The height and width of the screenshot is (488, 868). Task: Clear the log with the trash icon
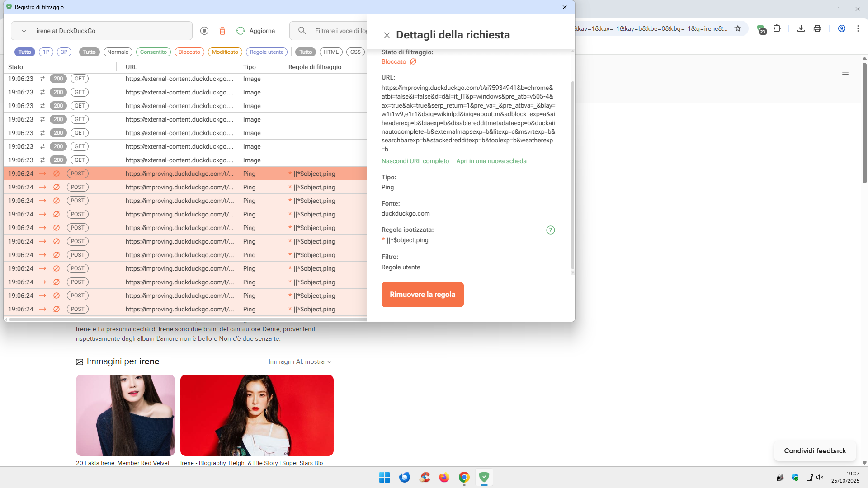(222, 31)
